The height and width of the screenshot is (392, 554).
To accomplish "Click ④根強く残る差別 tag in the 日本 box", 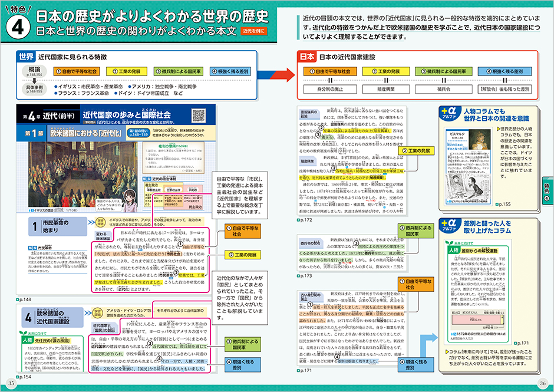I will click(504, 71).
